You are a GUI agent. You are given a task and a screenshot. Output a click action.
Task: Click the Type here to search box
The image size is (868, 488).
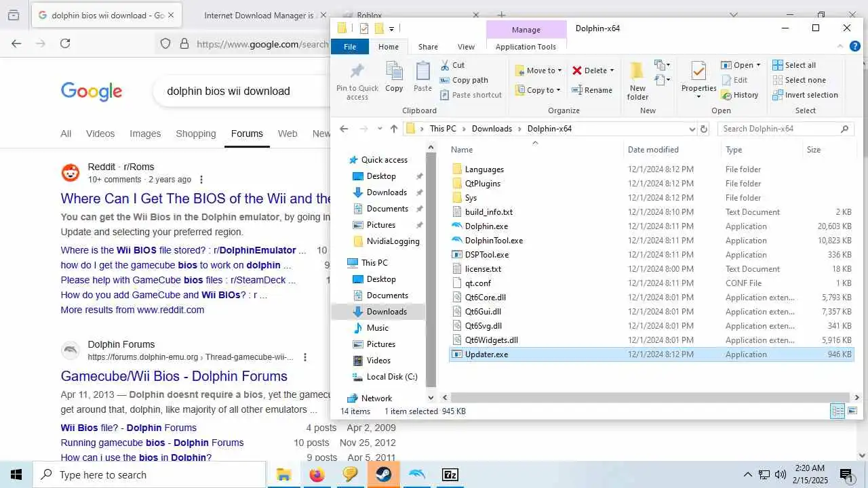click(x=149, y=474)
